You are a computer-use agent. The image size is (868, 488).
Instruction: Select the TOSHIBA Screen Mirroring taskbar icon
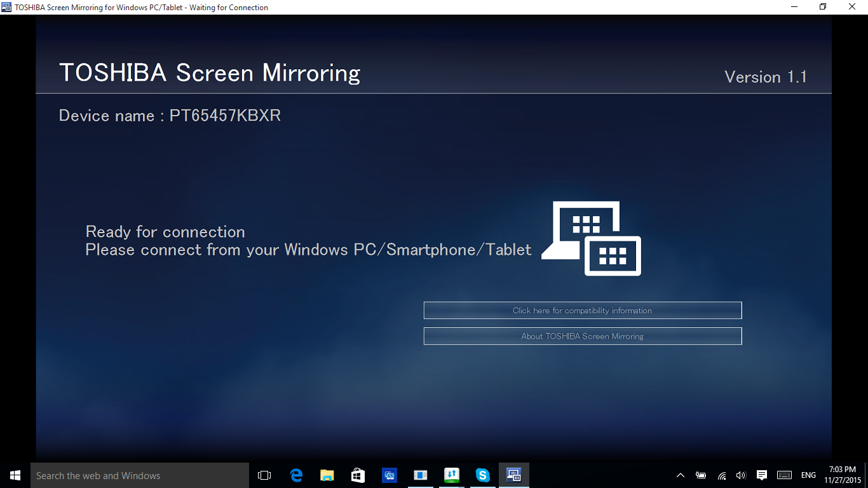tap(514, 475)
